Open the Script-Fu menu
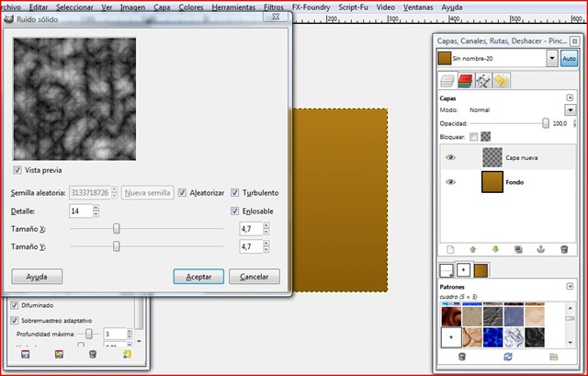The width and height of the screenshot is (588, 376). pos(356,6)
